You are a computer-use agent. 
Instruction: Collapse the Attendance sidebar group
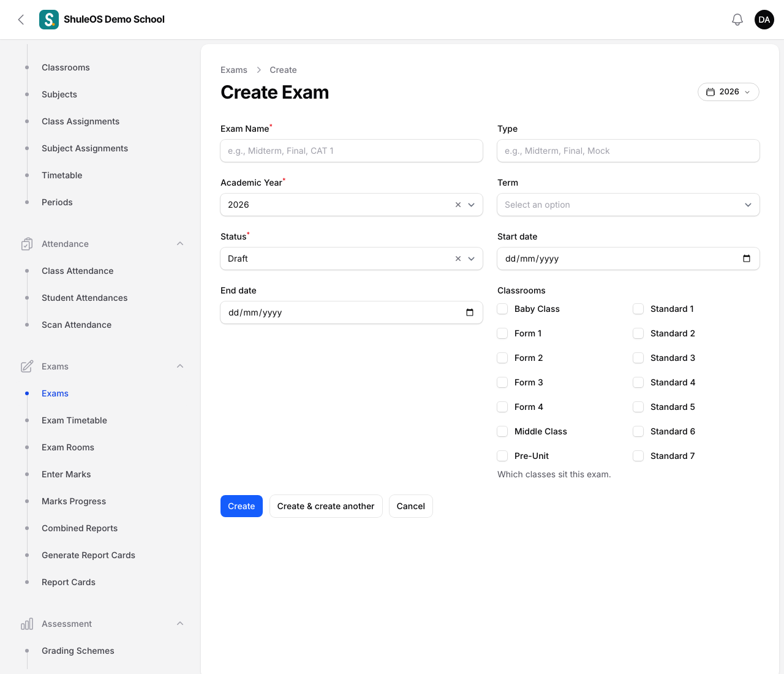coord(180,244)
